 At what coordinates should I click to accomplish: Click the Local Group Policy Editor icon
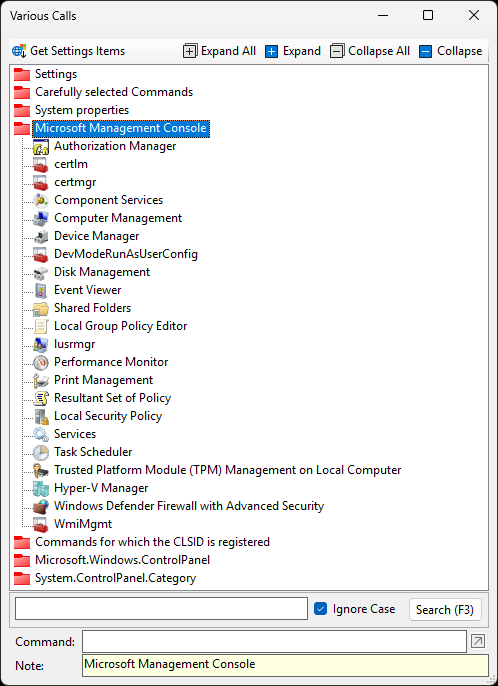click(41, 326)
